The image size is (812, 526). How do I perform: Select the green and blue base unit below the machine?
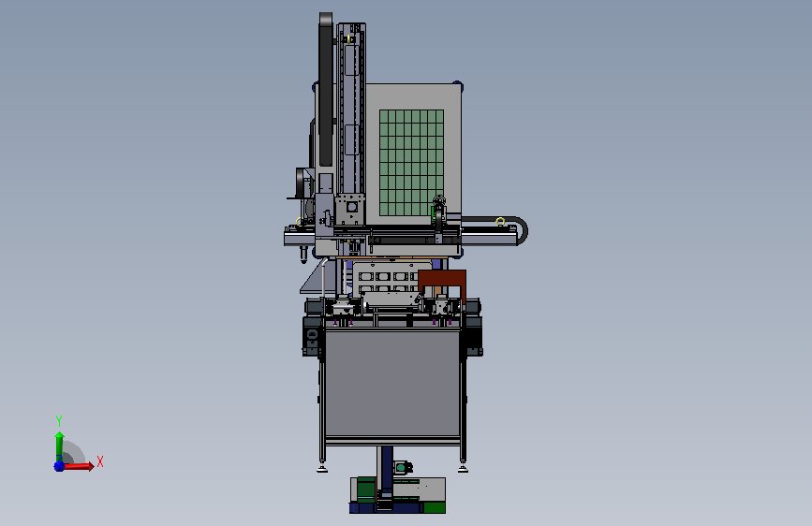[x=397, y=495]
